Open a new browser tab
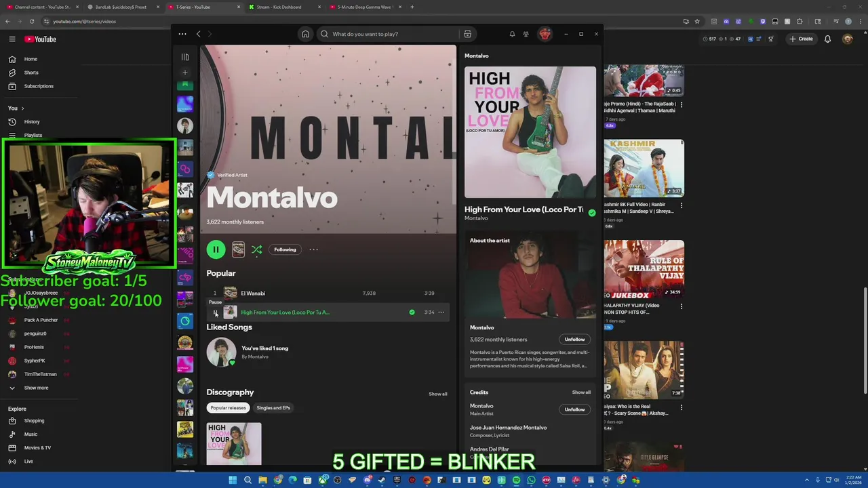 (412, 7)
